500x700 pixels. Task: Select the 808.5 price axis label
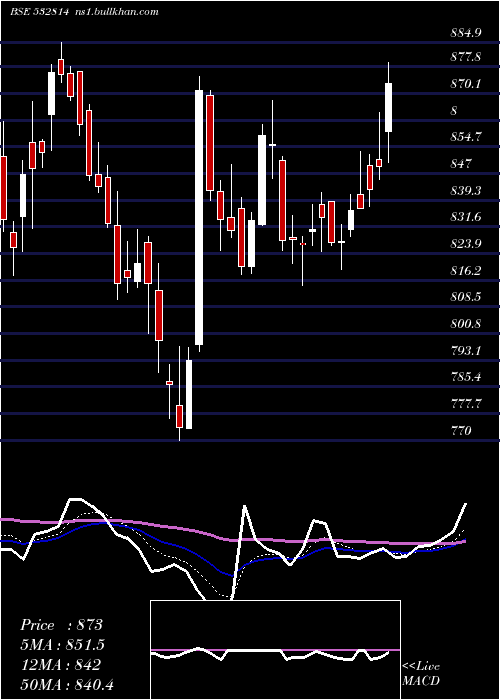pos(466,297)
